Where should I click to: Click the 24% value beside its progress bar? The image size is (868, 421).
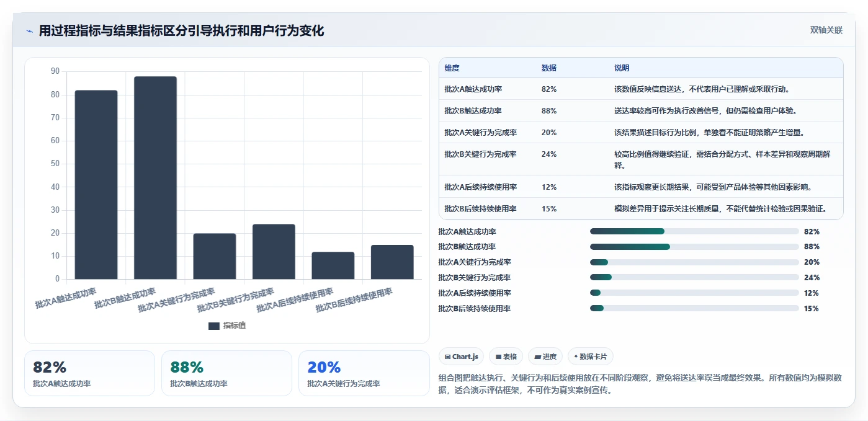click(812, 278)
